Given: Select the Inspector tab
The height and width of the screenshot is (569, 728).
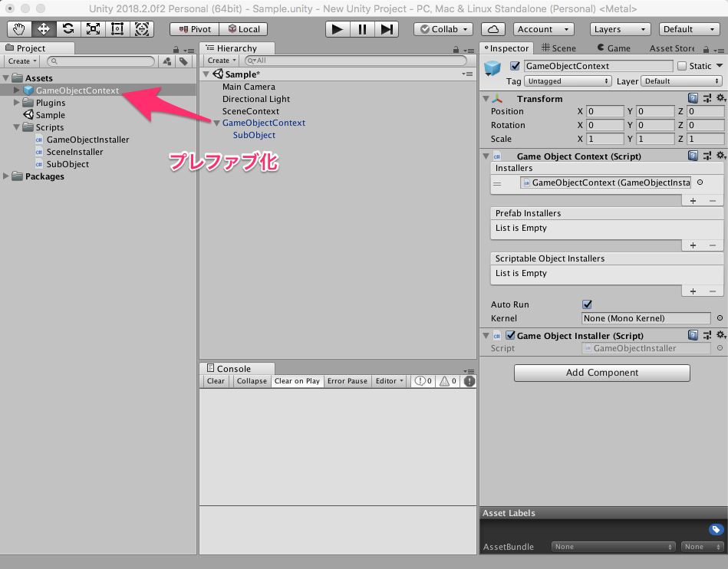Looking at the screenshot, I should coord(506,48).
